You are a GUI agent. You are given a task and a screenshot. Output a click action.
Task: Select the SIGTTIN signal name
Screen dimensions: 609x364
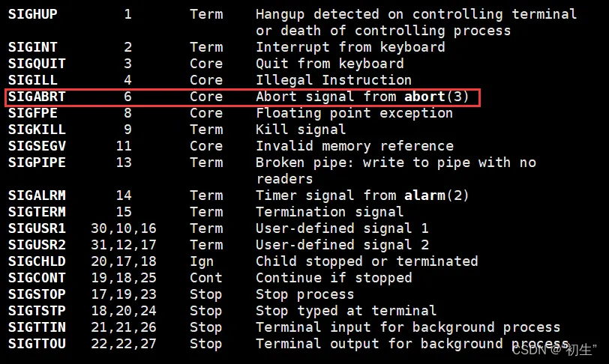click(x=37, y=327)
